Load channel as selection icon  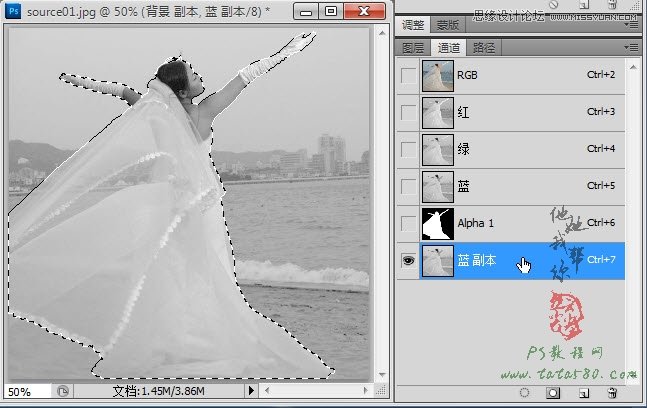pos(524,393)
